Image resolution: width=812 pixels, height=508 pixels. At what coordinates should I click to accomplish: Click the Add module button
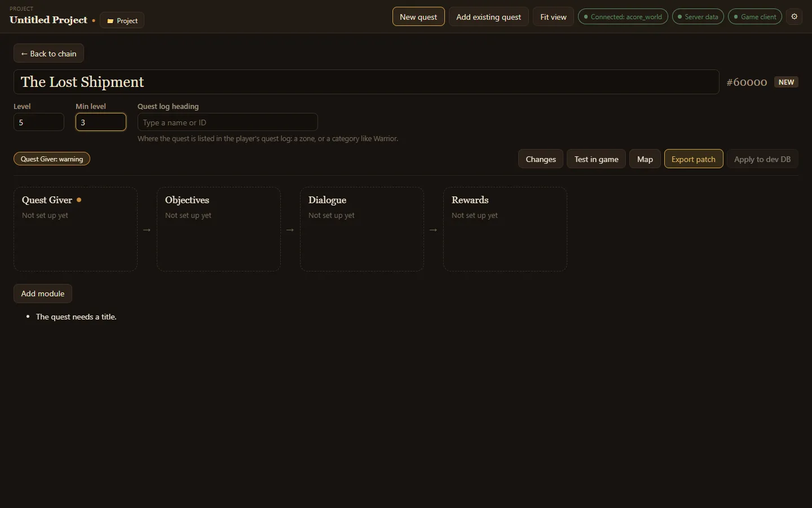click(43, 294)
